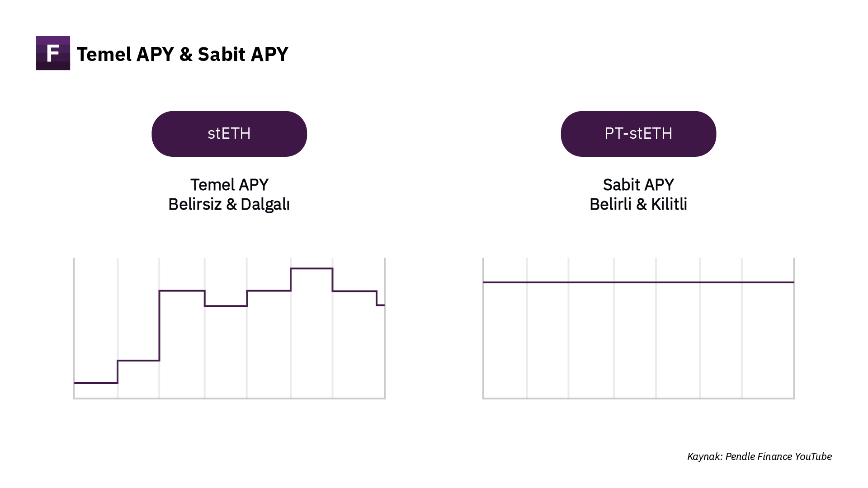The width and height of the screenshot is (868, 488).
Task: Click the left axis of the PT-stETH chart
Action: tap(483, 328)
